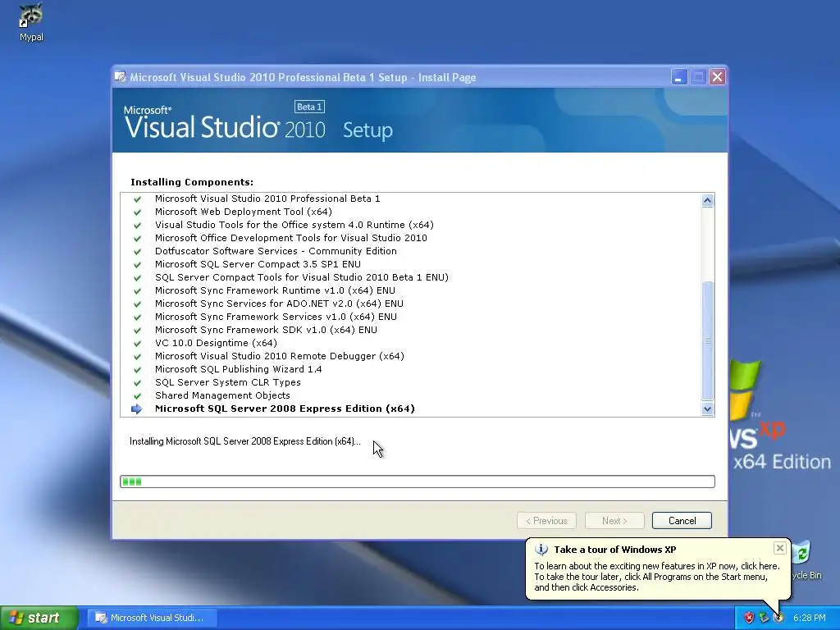The height and width of the screenshot is (630, 840).
Task: Click the checkmark beside Visual Studio 2010 Professional Beta 1
Action: click(x=137, y=199)
